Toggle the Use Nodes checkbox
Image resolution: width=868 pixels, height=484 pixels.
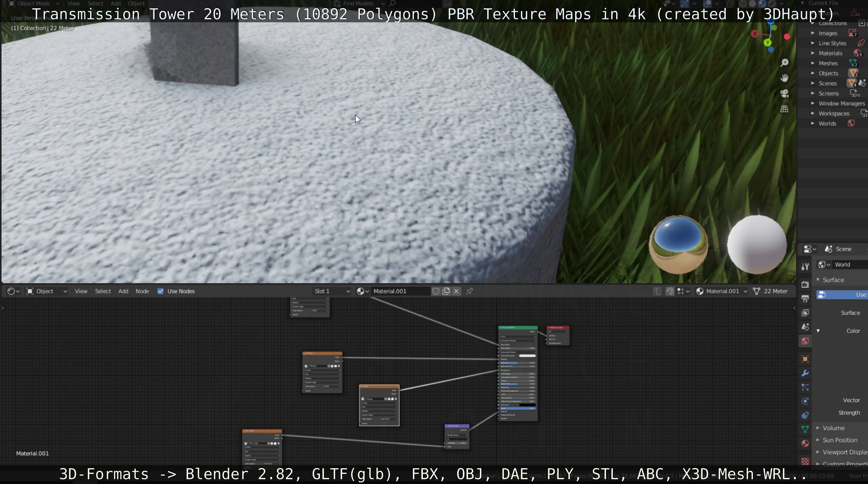pos(160,291)
